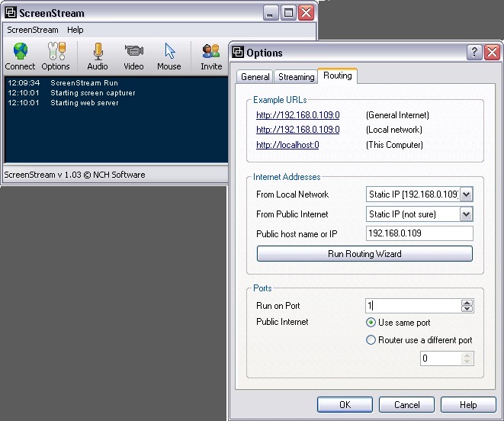The image size is (504, 421).
Task: Open the ScreenStream menu
Action: click(33, 30)
